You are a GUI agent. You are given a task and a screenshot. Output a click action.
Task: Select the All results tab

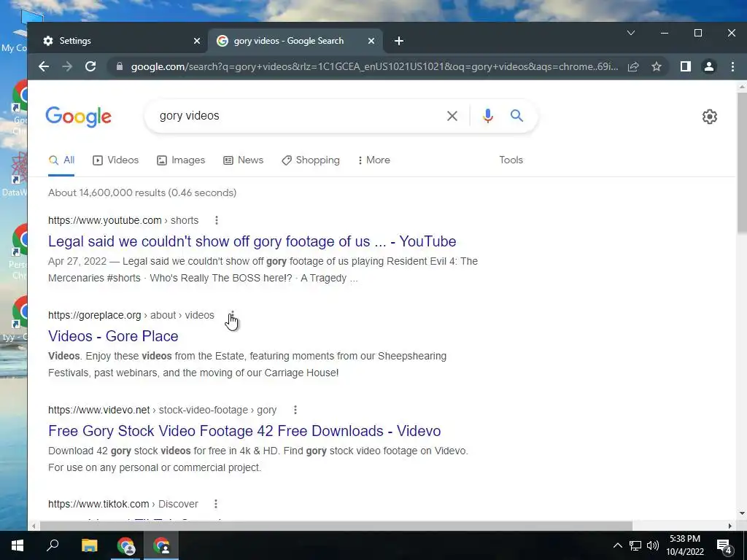tap(62, 160)
